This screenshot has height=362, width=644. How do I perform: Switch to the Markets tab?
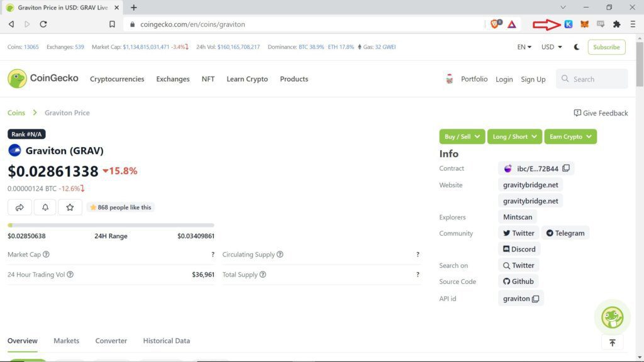pyautogui.click(x=66, y=341)
